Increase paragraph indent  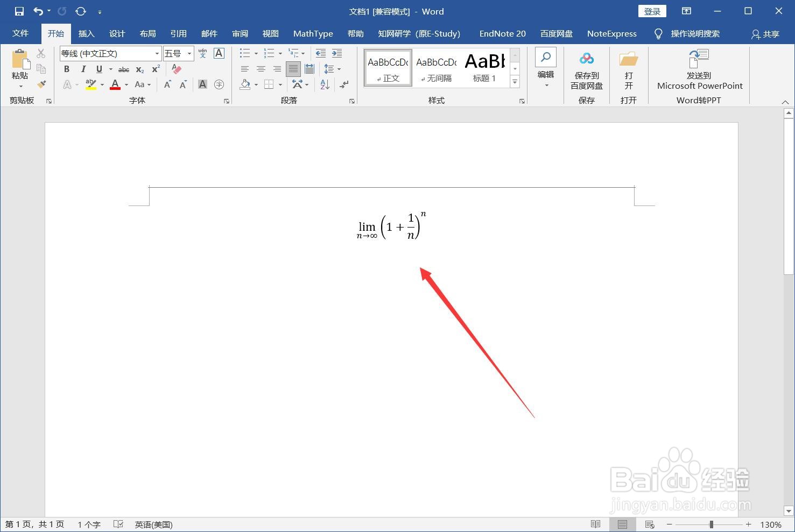pyautogui.click(x=337, y=53)
